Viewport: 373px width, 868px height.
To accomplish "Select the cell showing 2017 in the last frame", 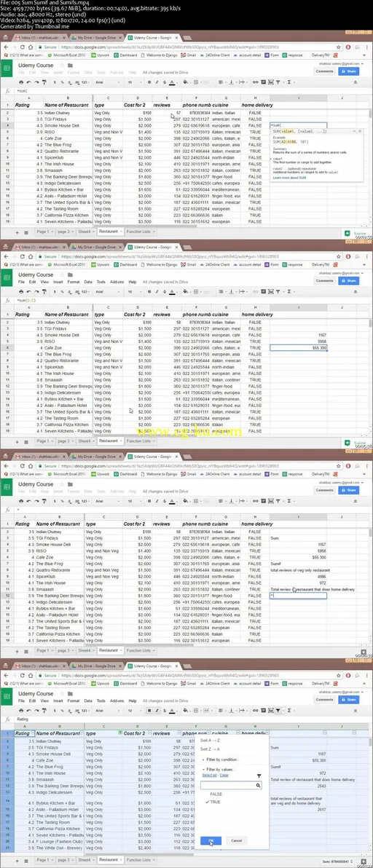I will [298, 809].
